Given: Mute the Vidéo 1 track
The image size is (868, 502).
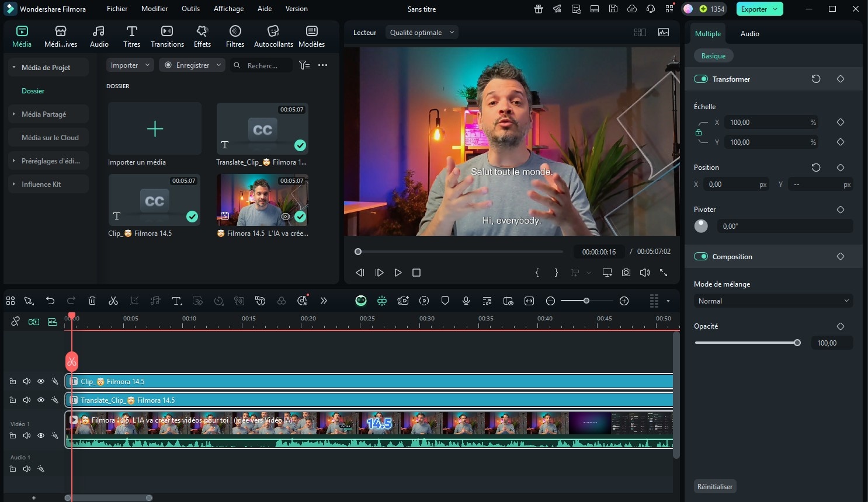Looking at the screenshot, I should click(27, 435).
